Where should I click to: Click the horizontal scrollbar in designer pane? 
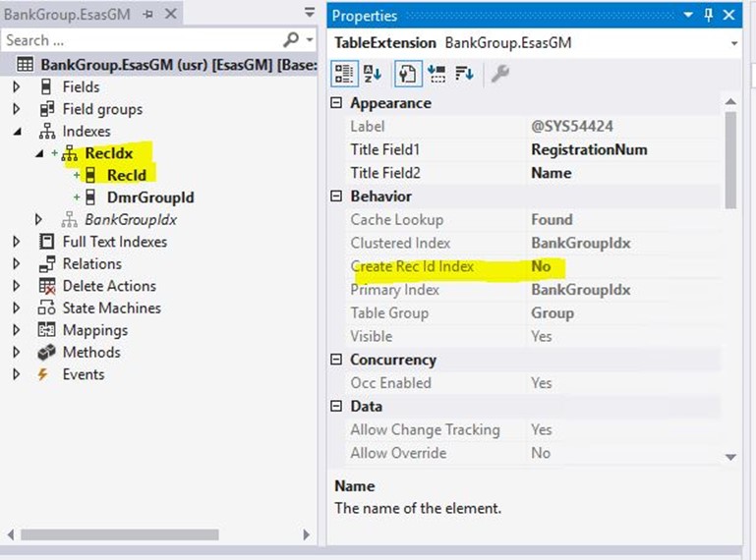(120, 534)
